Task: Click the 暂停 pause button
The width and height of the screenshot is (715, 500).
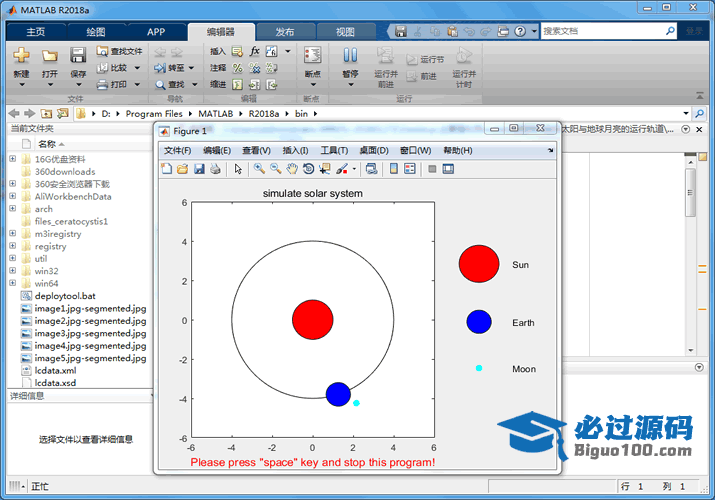Action: 350,61
